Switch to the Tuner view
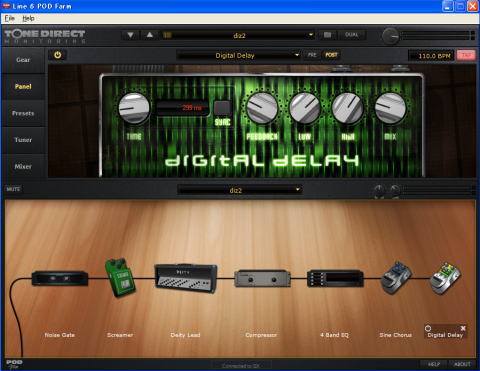Image resolution: width=480 pixels, height=371 pixels. (x=23, y=140)
